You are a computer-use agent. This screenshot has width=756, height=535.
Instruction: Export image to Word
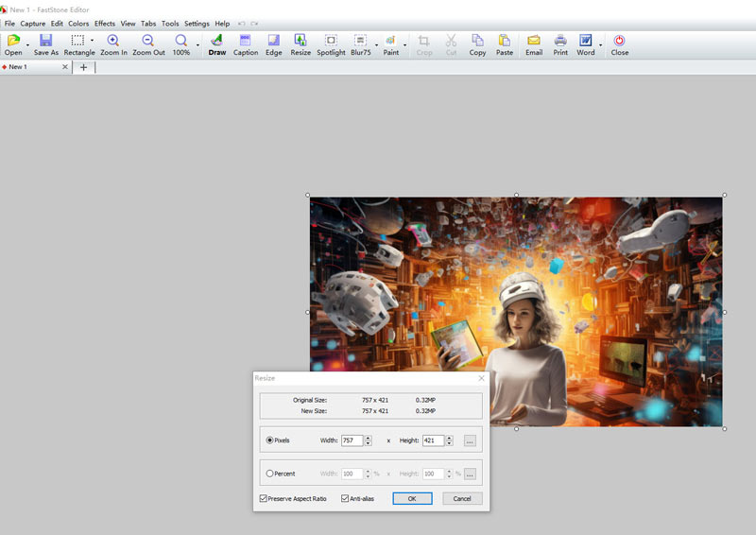(x=585, y=44)
